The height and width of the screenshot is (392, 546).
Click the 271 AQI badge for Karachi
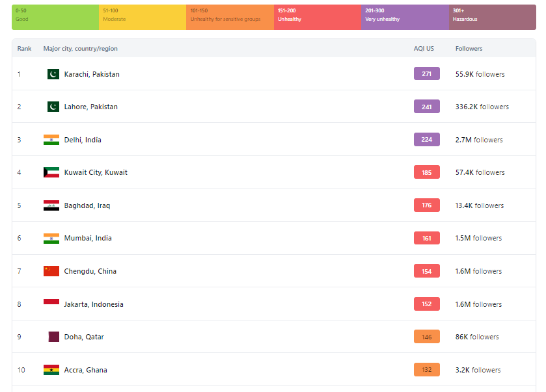[426, 74]
